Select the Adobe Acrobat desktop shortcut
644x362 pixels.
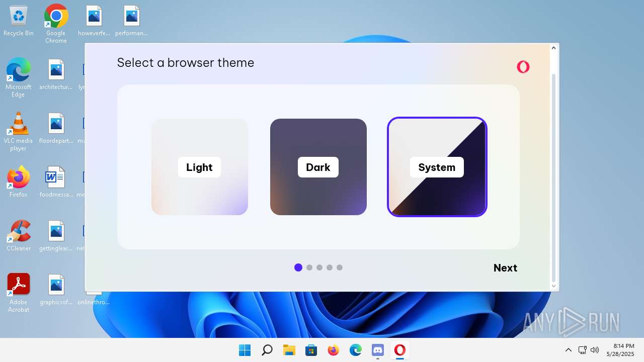click(x=19, y=293)
